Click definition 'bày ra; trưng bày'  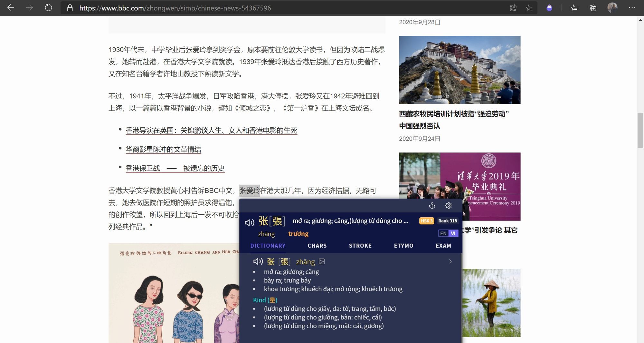[287, 280]
